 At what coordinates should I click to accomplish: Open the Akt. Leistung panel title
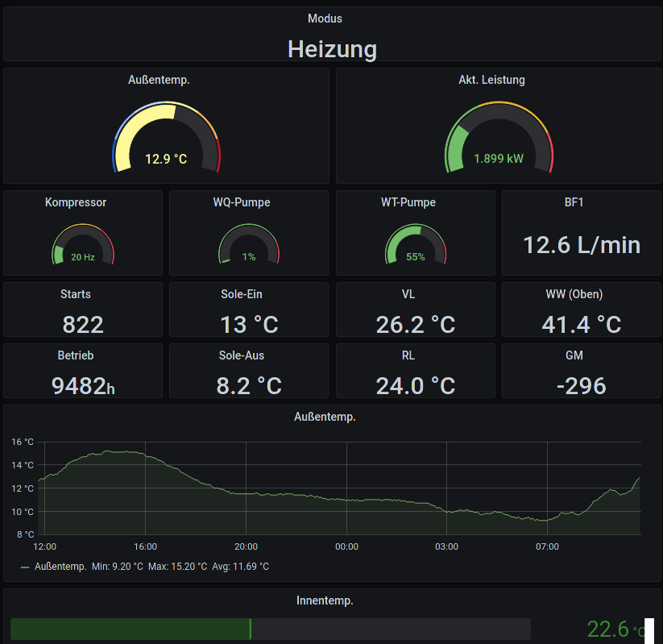tap(491, 80)
